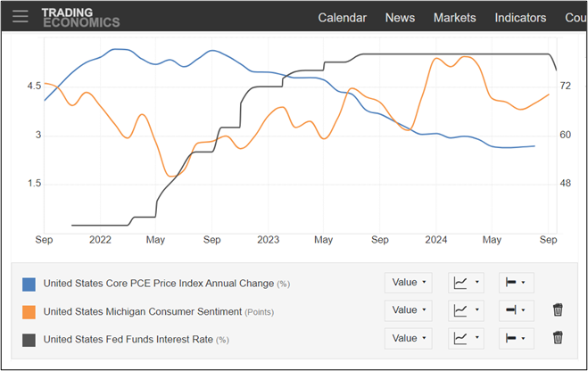Image resolution: width=588 pixels, height=371 pixels.
Task: Open the News menu item
Action: pyautogui.click(x=400, y=18)
